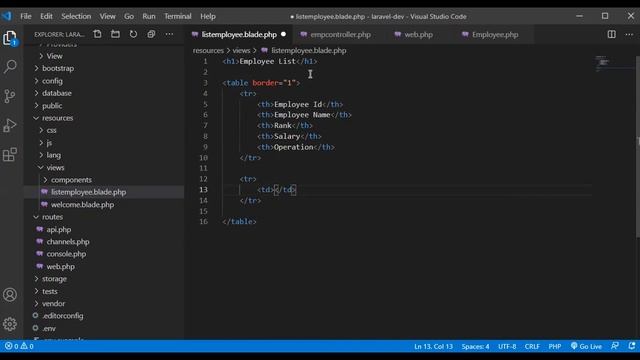
Task: Collapse the routes folder
Action: point(52,217)
